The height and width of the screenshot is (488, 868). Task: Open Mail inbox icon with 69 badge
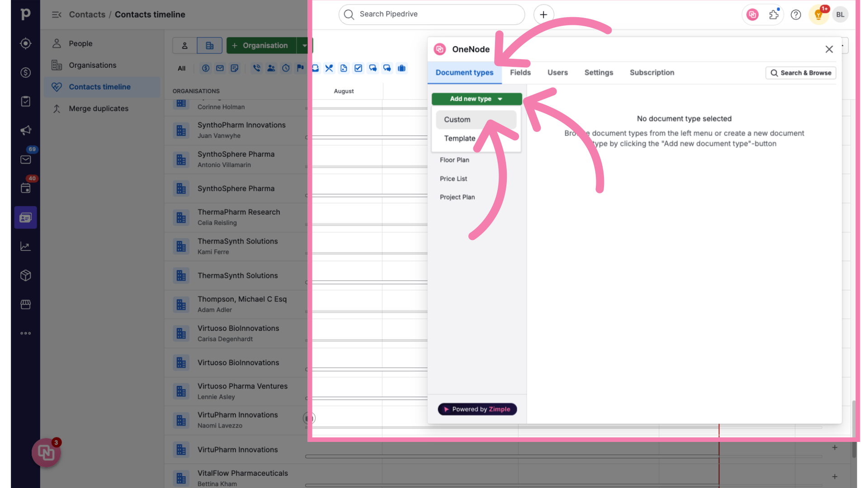click(x=26, y=160)
